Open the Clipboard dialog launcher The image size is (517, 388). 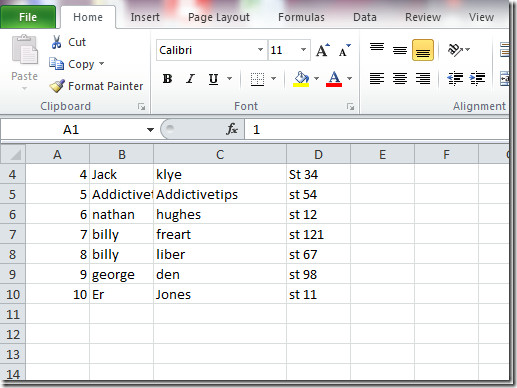(x=142, y=107)
